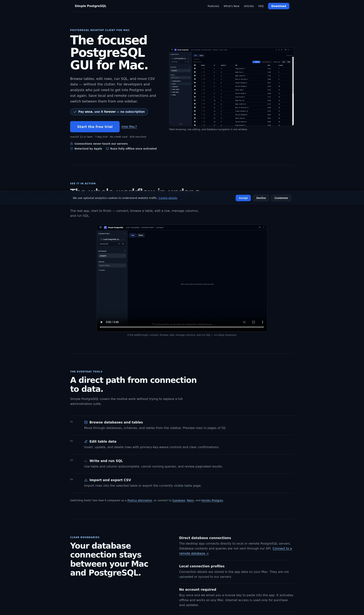This screenshot has width=364, height=615.
Task: Open the Intel Mac? link
Action: coord(129,127)
